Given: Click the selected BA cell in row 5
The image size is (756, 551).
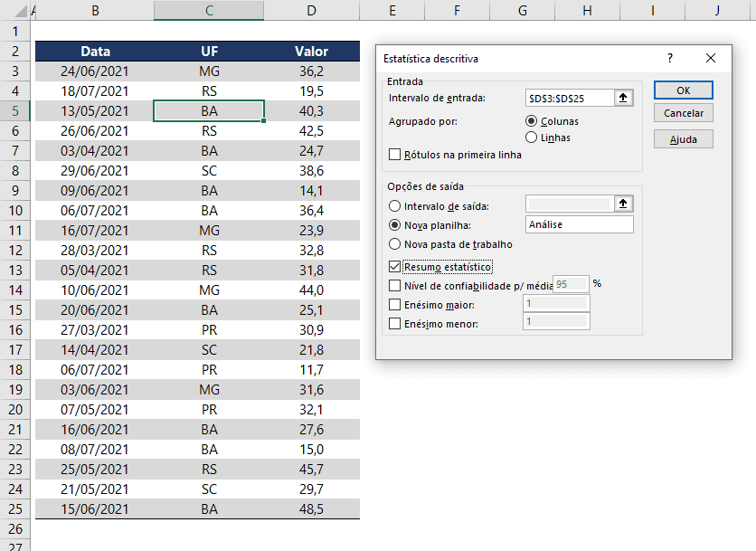Looking at the screenshot, I should point(209,111).
